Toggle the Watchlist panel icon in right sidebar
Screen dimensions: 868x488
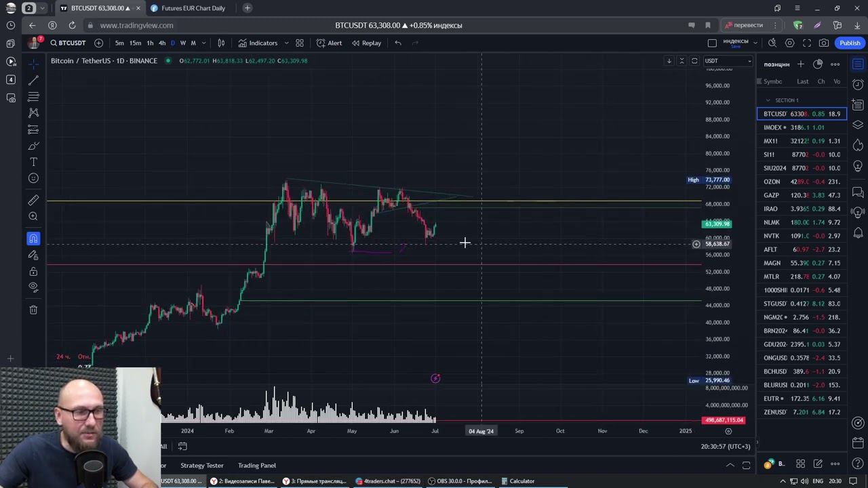(858, 64)
